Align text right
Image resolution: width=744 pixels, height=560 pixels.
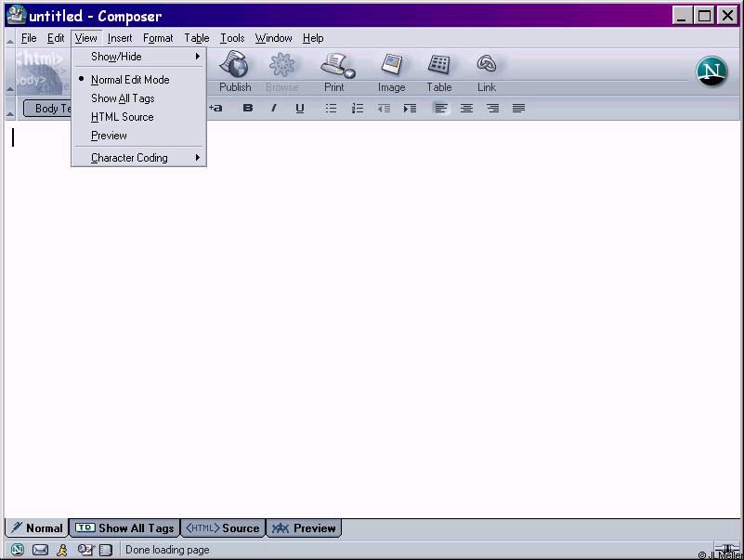492,109
